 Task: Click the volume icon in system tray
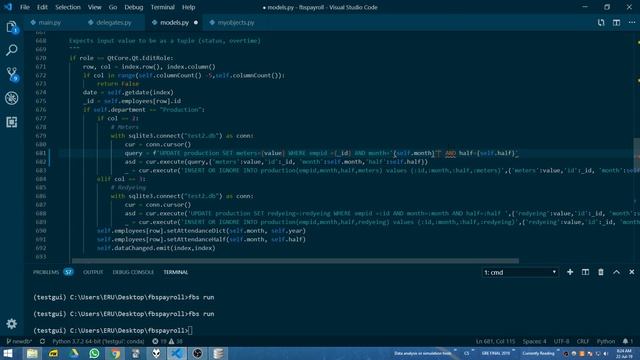pos(606,353)
